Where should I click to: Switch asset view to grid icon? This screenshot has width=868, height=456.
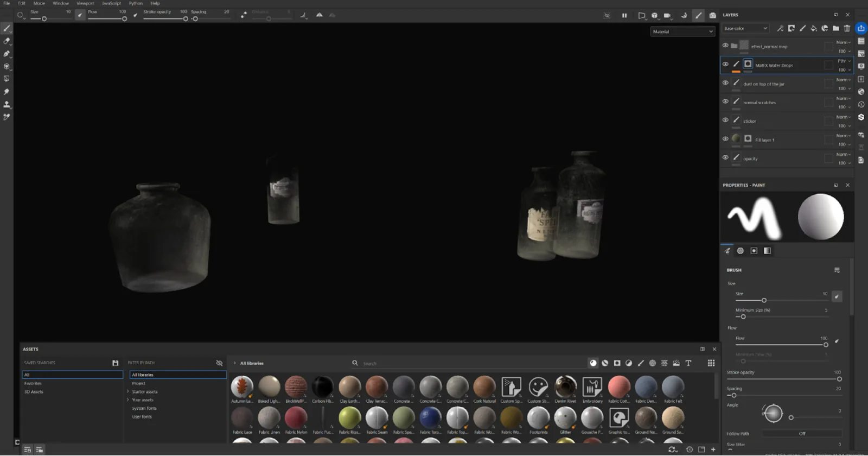[x=711, y=363]
